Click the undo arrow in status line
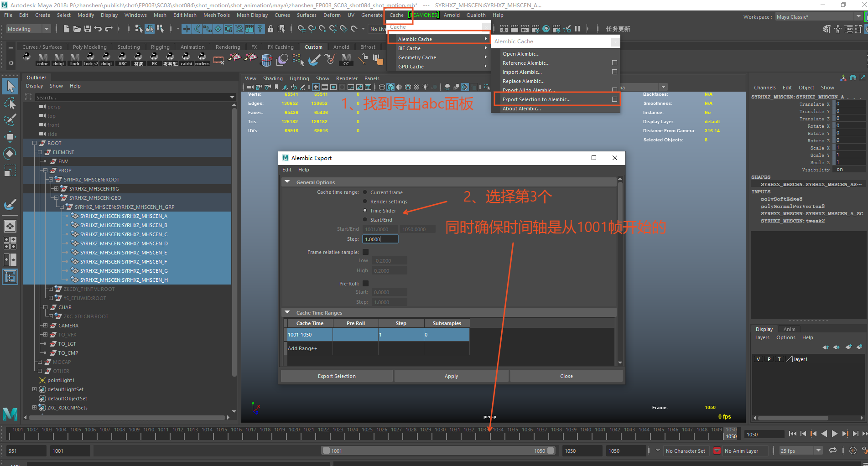This screenshot has height=466, width=868. pos(98,29)
